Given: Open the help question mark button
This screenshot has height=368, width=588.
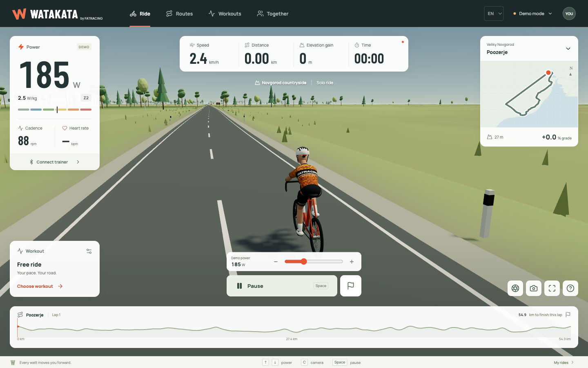Looking at the screenshot, I should [570, 288].
